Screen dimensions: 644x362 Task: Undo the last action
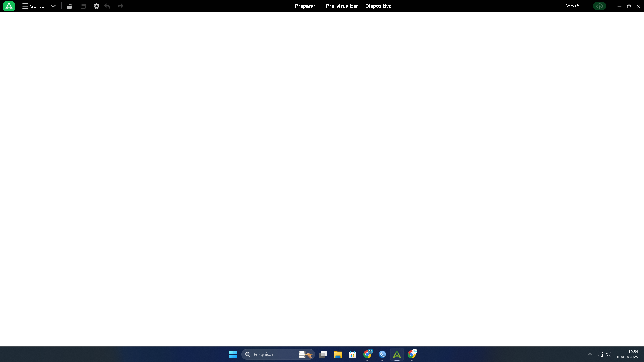click(x=107, y=6)
